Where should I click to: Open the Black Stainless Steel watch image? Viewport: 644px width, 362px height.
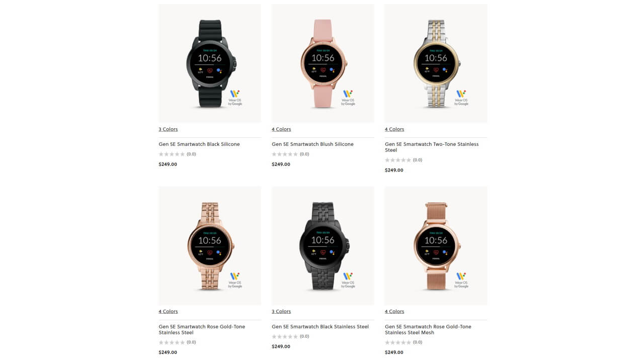(x=323, y=246)
